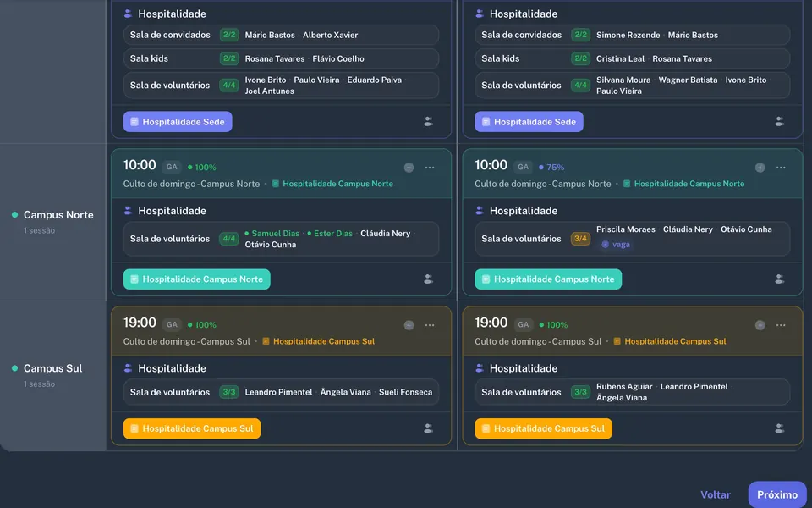Click the people icon in the card listing Sueli Fonseca
Screen dimensions: 812x508
428,428
